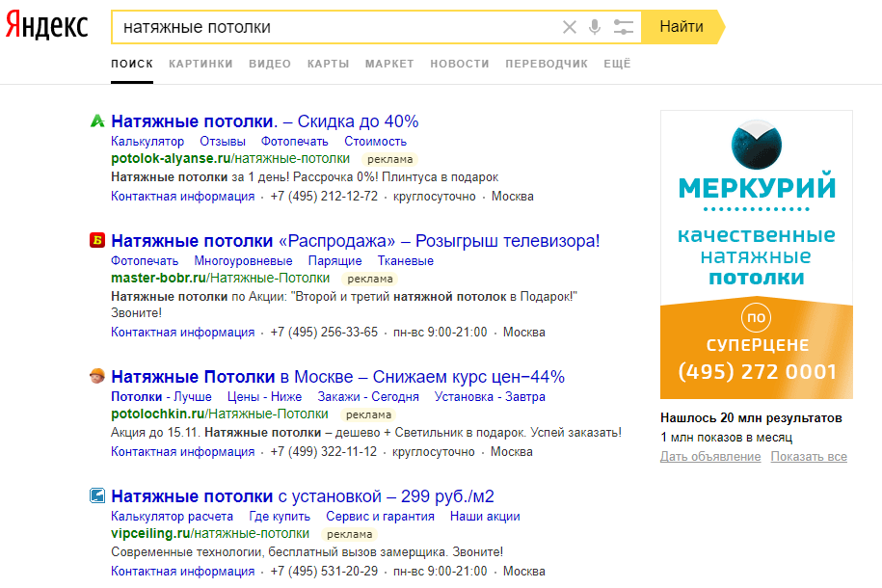Open Отзывы sitelink

tap(223, 142)
